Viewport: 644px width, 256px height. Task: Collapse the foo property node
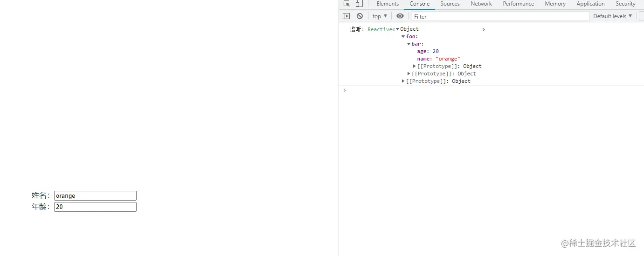[403, 37]
